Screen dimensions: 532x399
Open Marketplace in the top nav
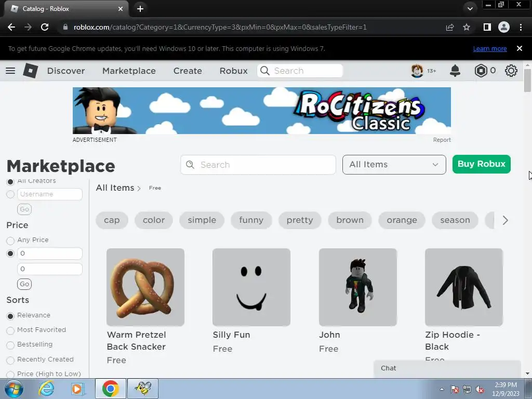pyautogui.click(x=129, y=71)
